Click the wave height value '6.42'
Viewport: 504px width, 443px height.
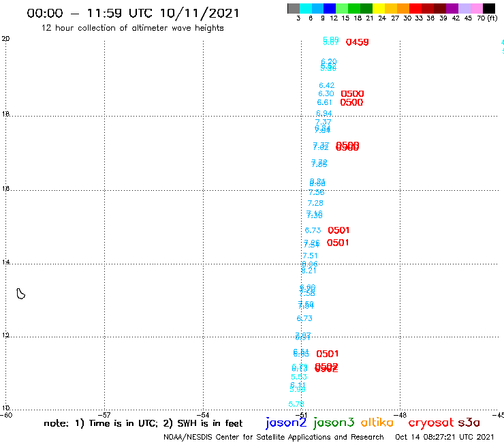pyautogui.click(x=326, y=85)
